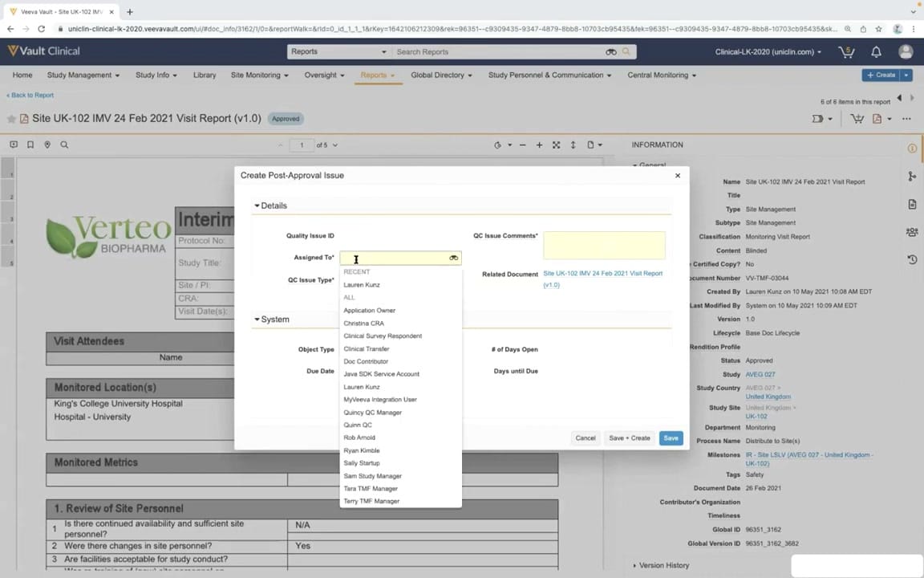Open the timeline history icon in sidebar
This screenshot has height=578, width=924.
coord(912,259)
